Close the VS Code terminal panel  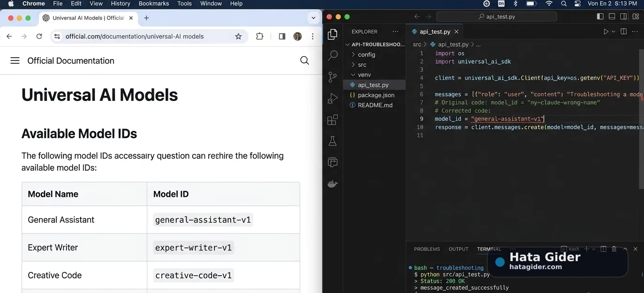(x=636, y=249)
